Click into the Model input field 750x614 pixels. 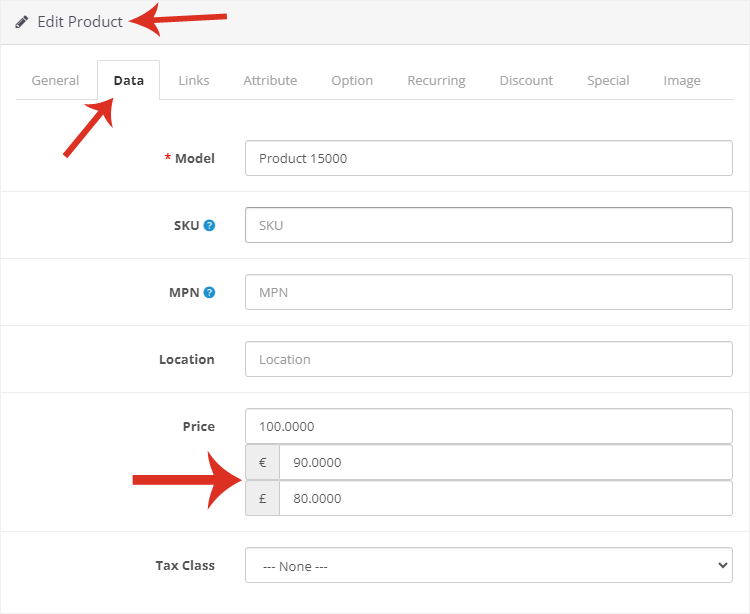click(x=488, y=158)
